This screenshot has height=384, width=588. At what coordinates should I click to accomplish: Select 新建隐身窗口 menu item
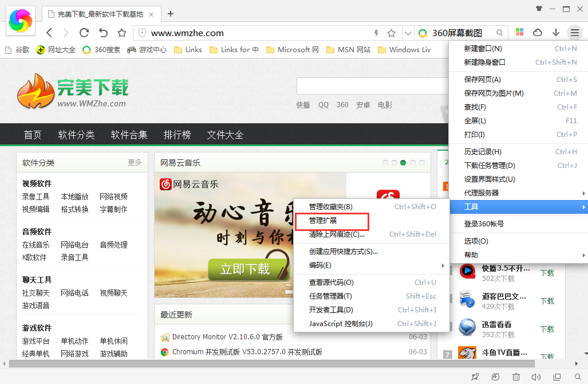[519, 62]
